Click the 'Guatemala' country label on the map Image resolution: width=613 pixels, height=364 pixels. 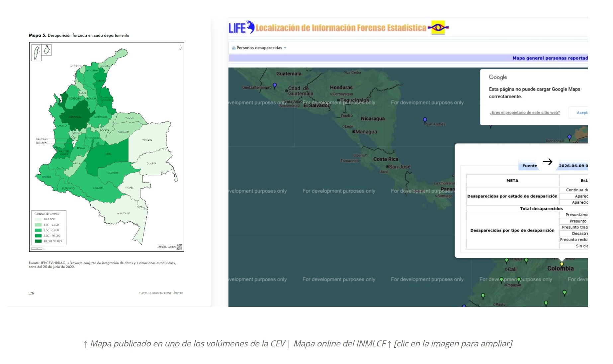point(289,74)
